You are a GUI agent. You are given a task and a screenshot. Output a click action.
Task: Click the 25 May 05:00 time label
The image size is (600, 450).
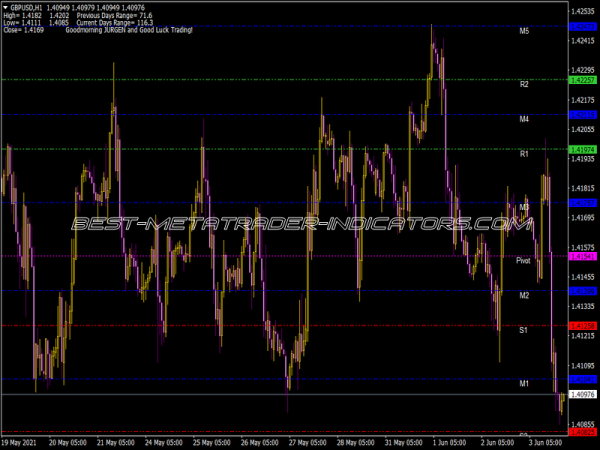pos(212,443)
